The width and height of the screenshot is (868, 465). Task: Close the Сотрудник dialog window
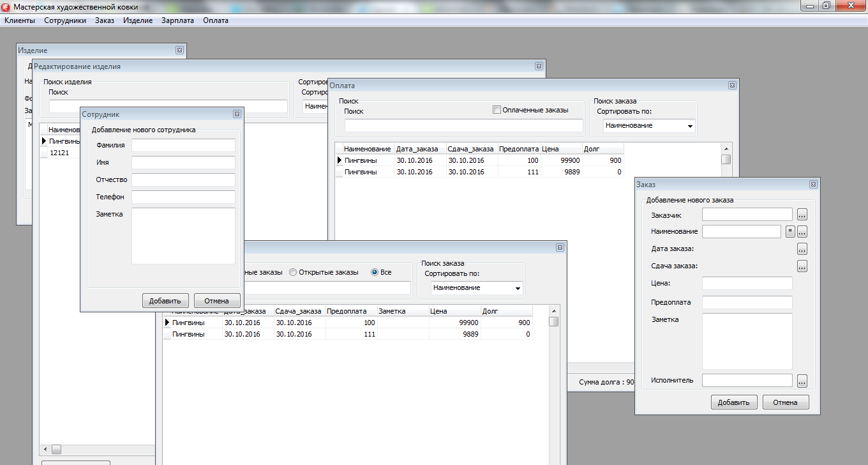pyautogui.click(x=236, y=114)
